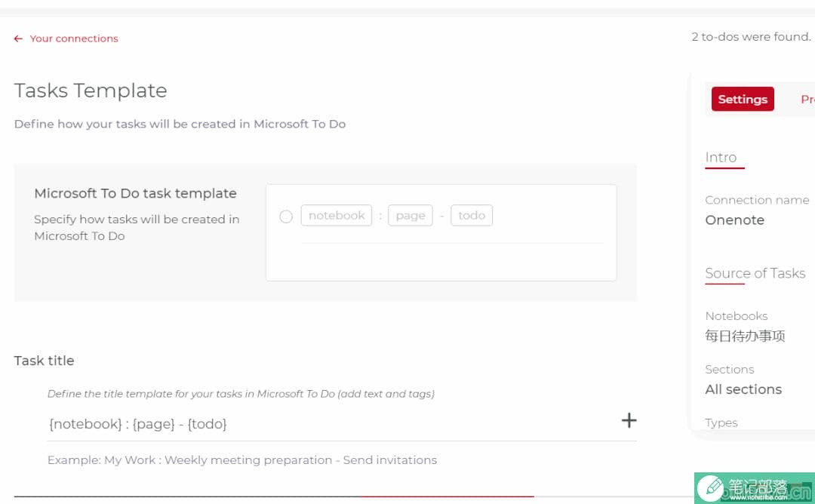
Task: Click the Connection name label
Action: pyautogui.click(x=757, y=200)
